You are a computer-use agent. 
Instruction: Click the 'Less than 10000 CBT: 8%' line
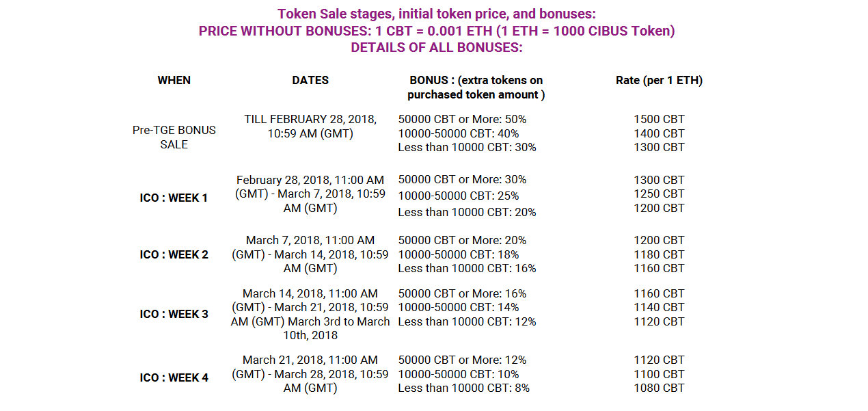tap(464, 388)
